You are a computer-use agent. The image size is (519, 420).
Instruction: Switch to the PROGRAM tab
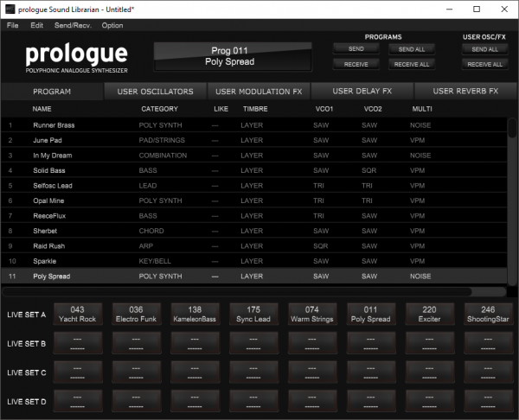(52, 92)
